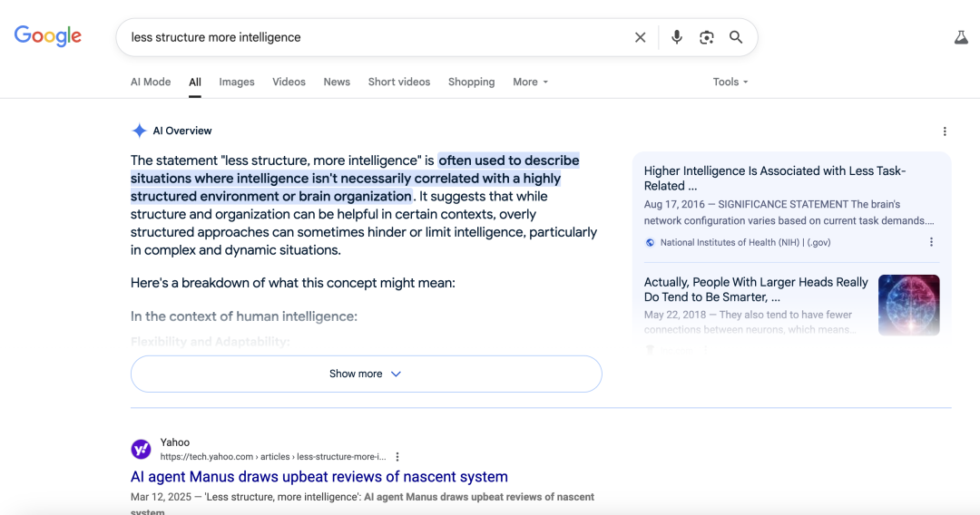Expand AI Overview with Show more

(x=367, y=374)
